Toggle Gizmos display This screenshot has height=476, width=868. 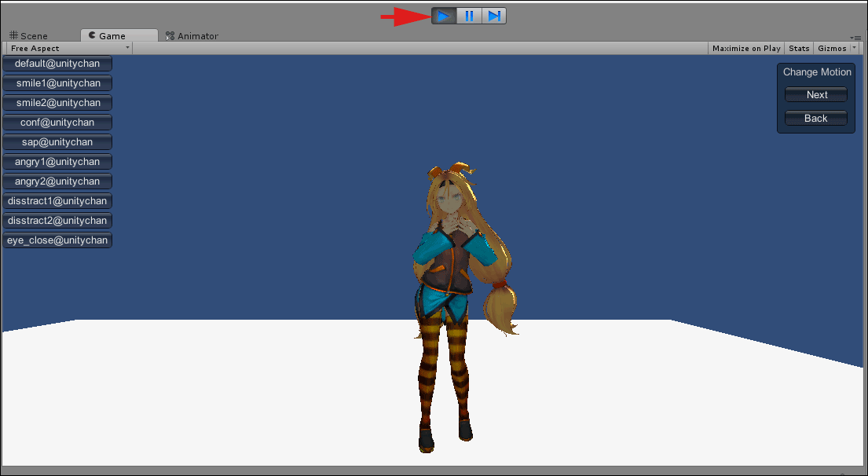point(832,48)
